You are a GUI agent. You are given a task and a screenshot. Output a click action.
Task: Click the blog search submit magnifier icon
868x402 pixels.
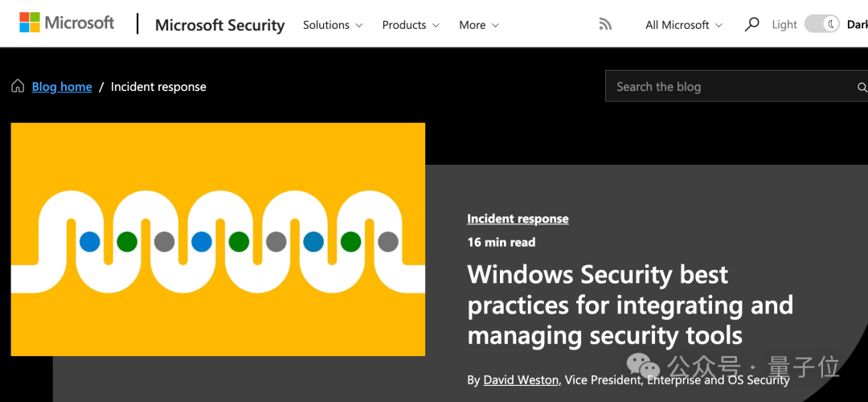pos(862,87)
